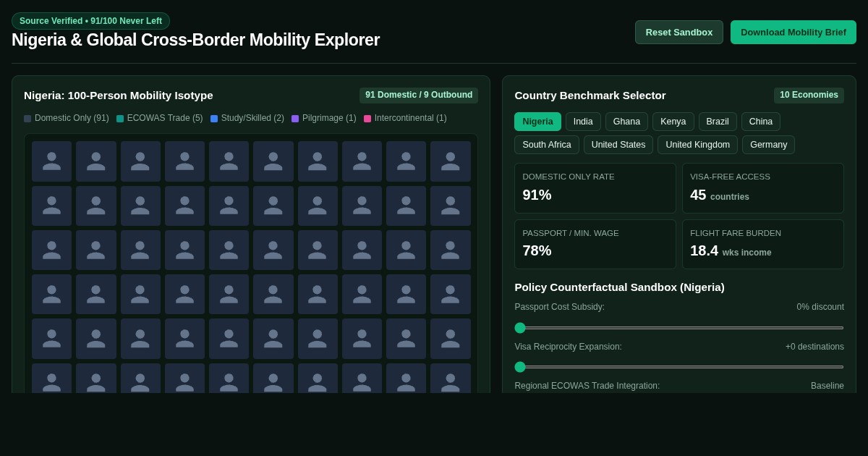The height and width of the screenshot is (456, 868).
Task: Click the Passport / Min. Wage 78% card
Action: pos(595,245)
